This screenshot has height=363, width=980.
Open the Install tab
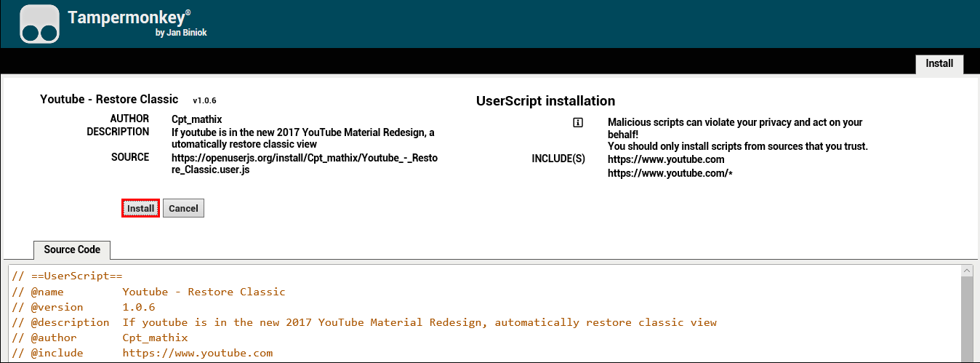939,64
